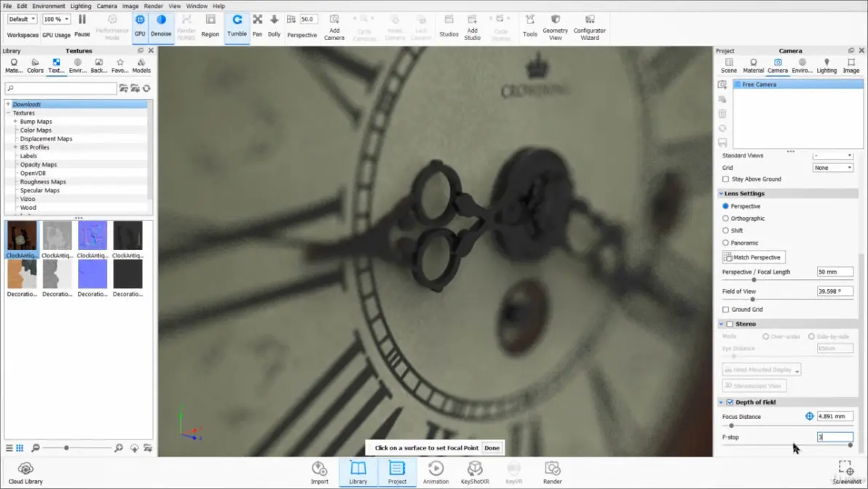This screenshot has width=868, height=489.
Task: Switch to the Scene project tab
Action: tap(728, 66)
